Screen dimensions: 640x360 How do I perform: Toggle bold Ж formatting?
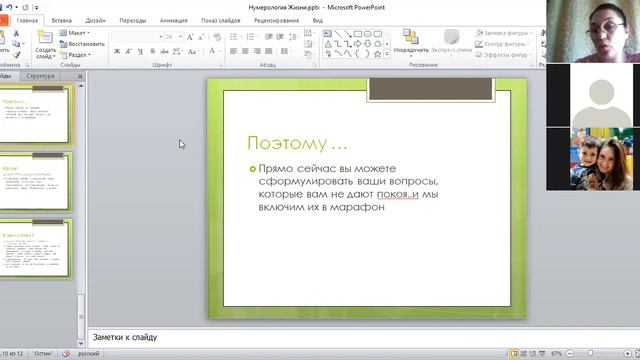pyautogui.click(x=117, y=51)
